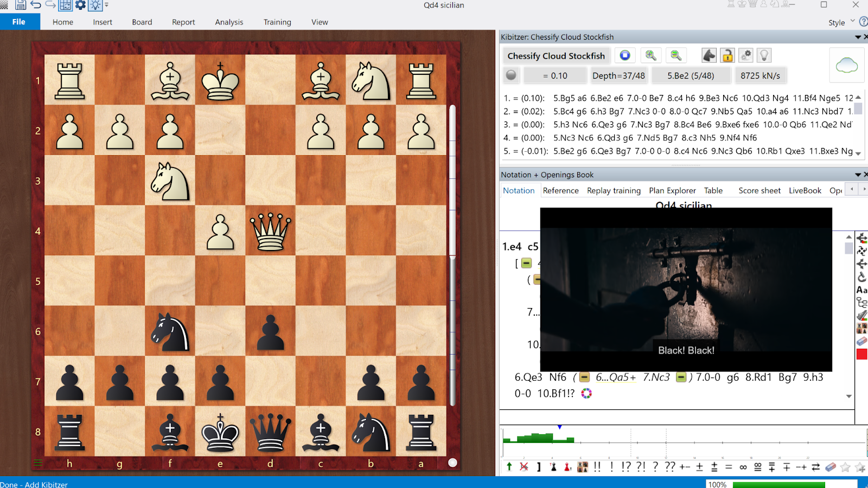Screen dimensions: 868x488
Task: Open the Score sheet tab
Action: pyautogui.click(x=759, y=190)
